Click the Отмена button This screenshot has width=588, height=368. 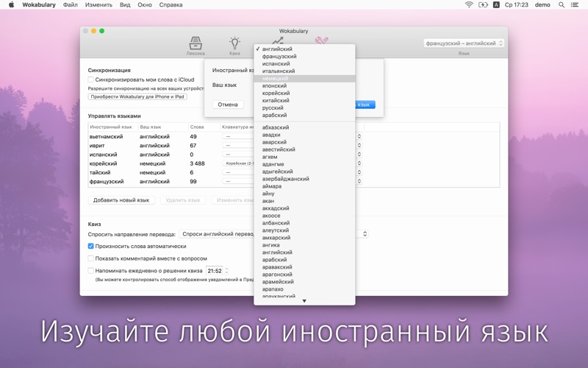(x=228, y=105)
